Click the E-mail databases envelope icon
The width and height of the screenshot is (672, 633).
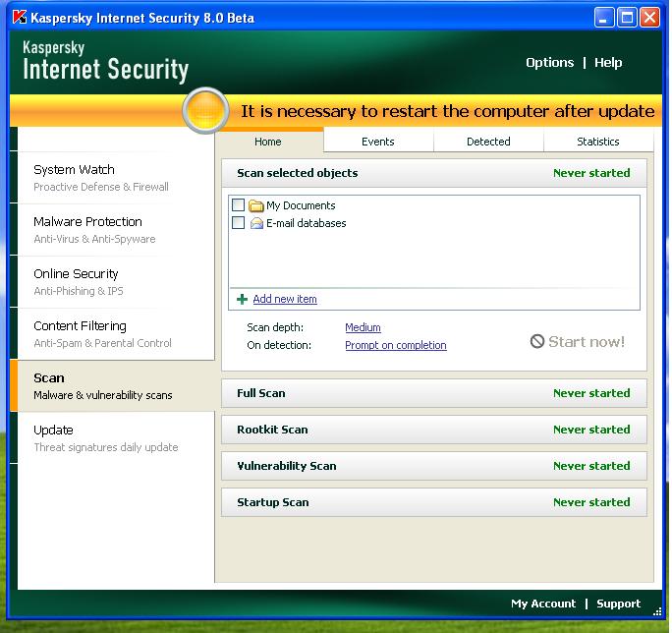[x=256, y=223]
